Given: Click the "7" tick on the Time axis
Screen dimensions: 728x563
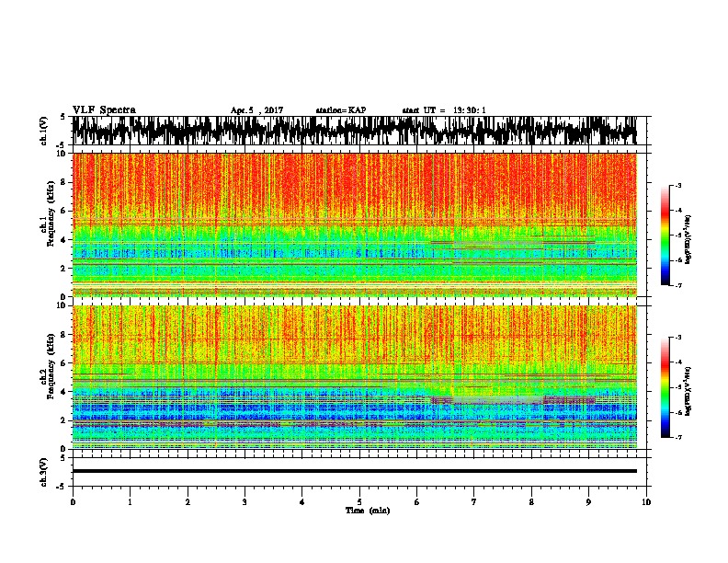Looking at the screenshot, I should coord(474,502).
